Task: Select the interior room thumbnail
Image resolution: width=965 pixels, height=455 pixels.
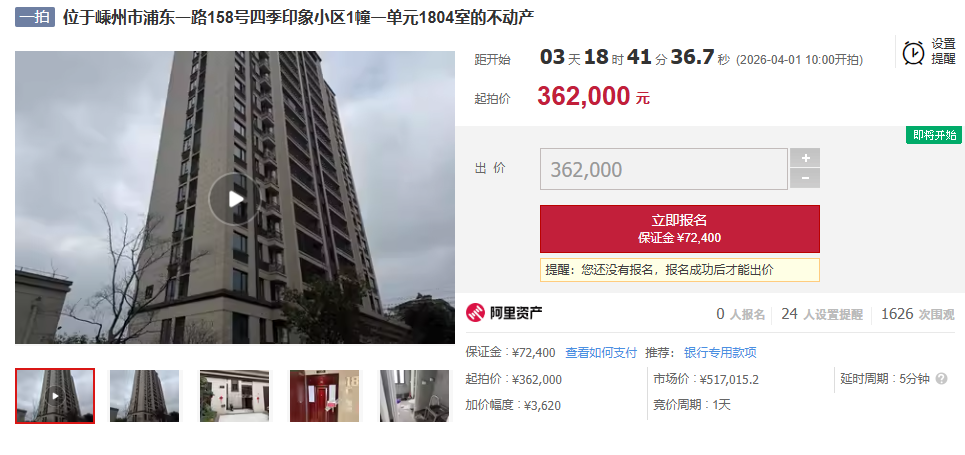Action: point(414,396)
